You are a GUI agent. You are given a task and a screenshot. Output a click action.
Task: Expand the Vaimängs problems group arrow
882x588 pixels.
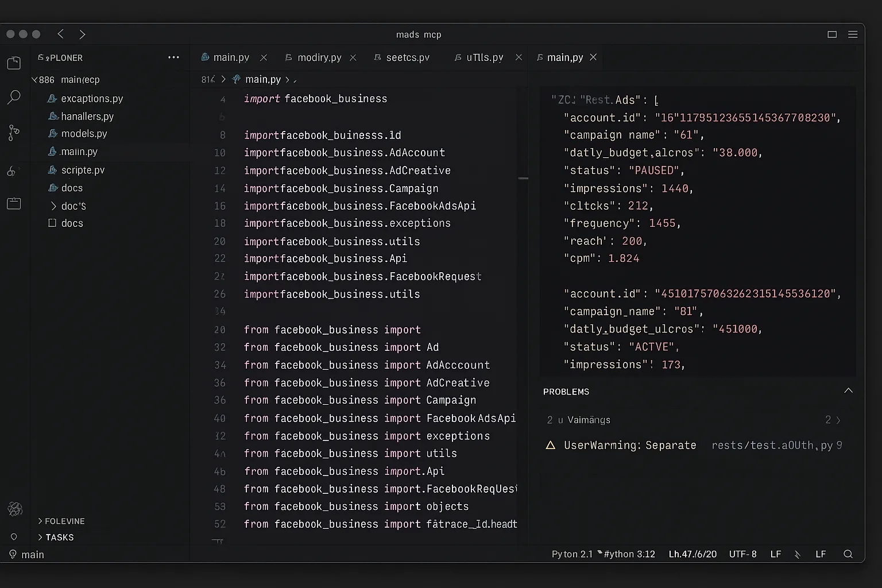(x=838, y=420)
